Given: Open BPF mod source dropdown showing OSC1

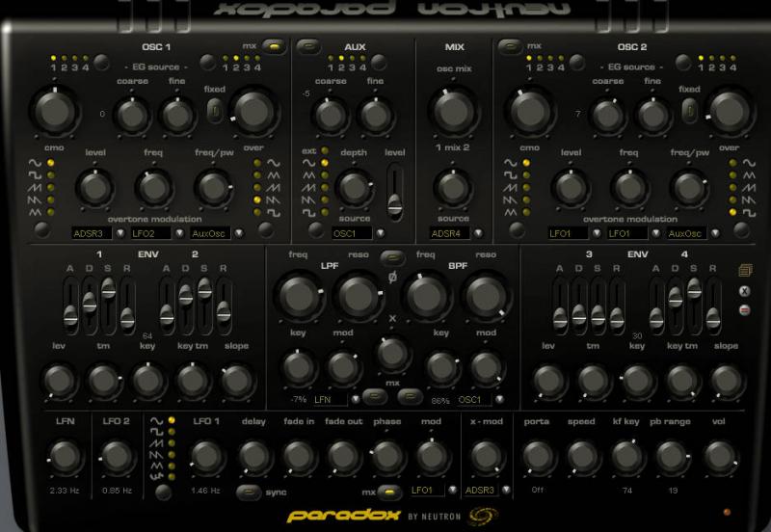Looking at the screenshot, I should (499, 399).
